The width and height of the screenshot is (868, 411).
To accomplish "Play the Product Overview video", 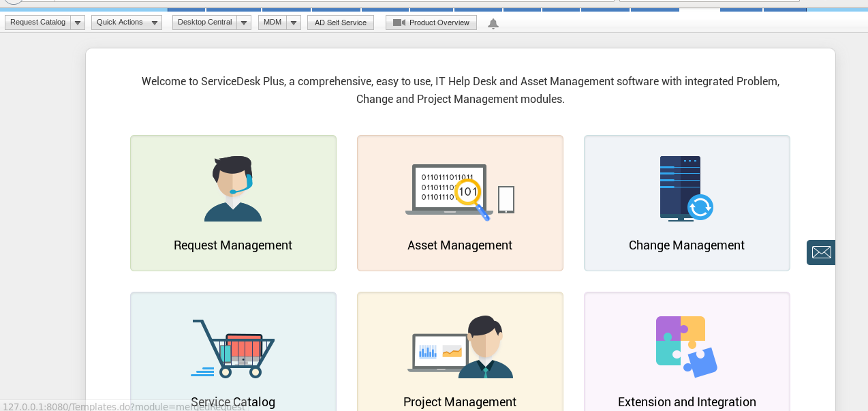I will point(431,22).
